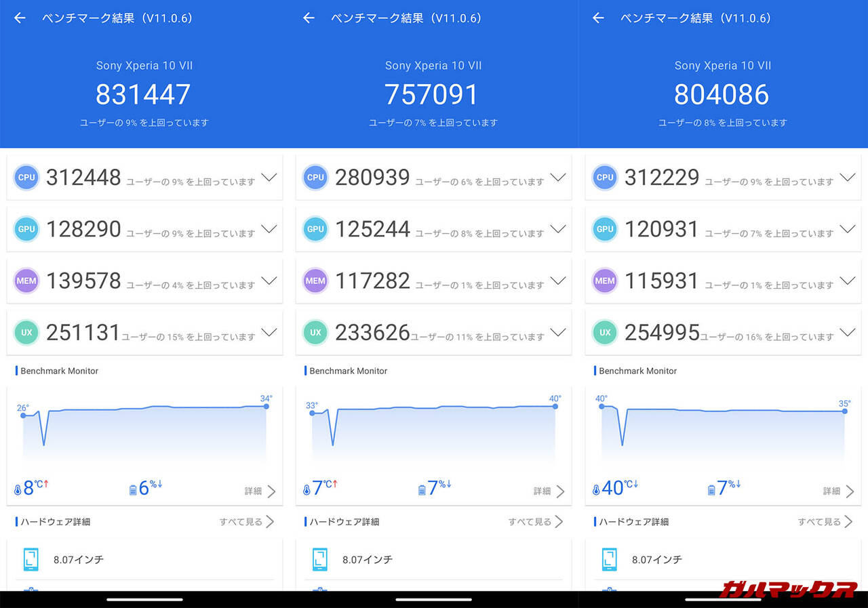Click the CPU icon beside score 280939
Viewport: 868px width, 608px height.
pyautogui.click(x=315, y=178)
